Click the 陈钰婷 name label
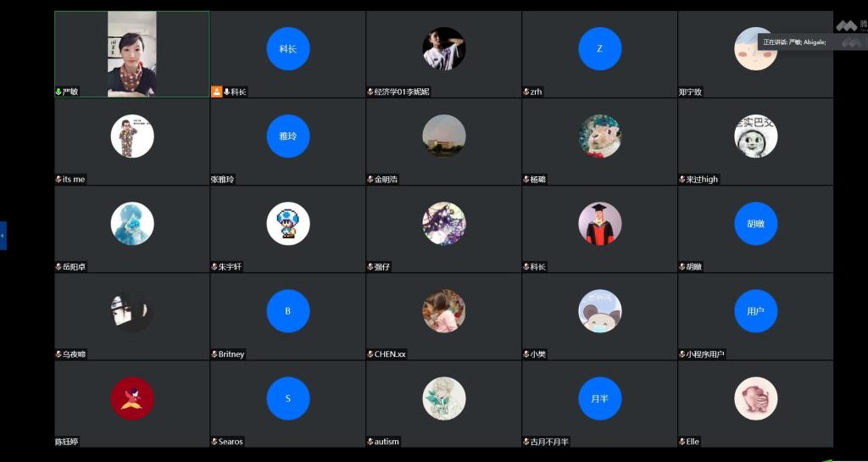Image resolution: width=868 pixels, height=462 pixels. point(70,442)
